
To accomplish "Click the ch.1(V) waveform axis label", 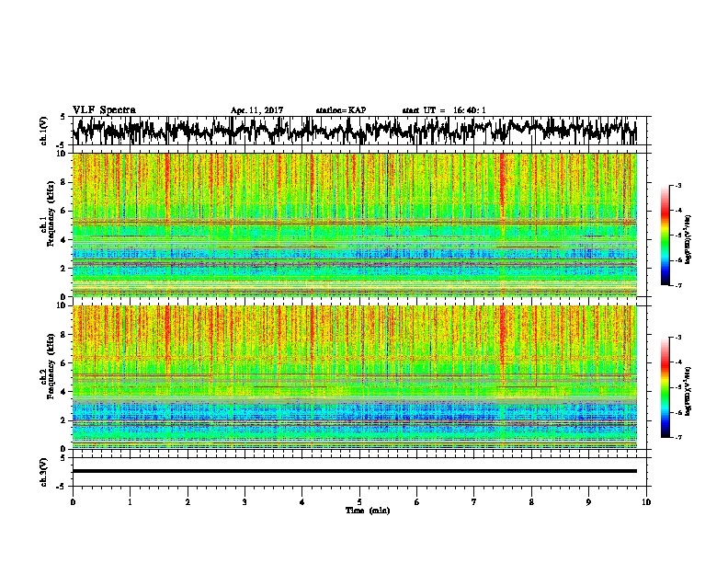I will [44, 131].
